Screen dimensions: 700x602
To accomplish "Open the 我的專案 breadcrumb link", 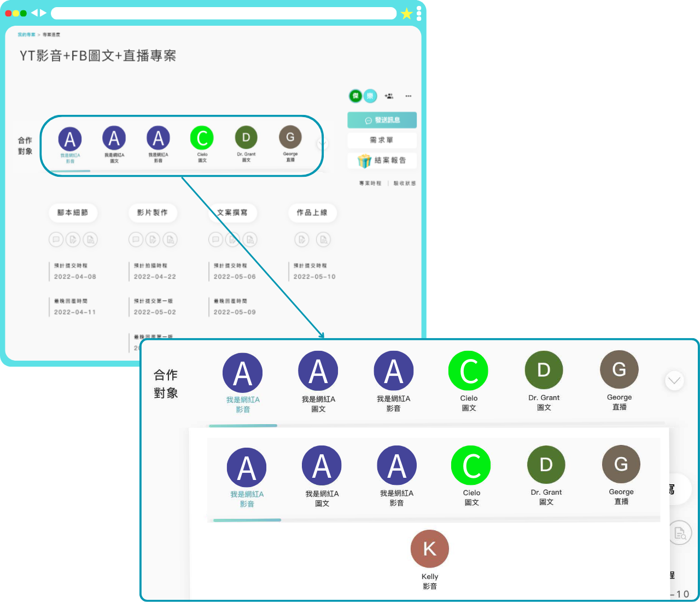I will [x=26, y=34].
